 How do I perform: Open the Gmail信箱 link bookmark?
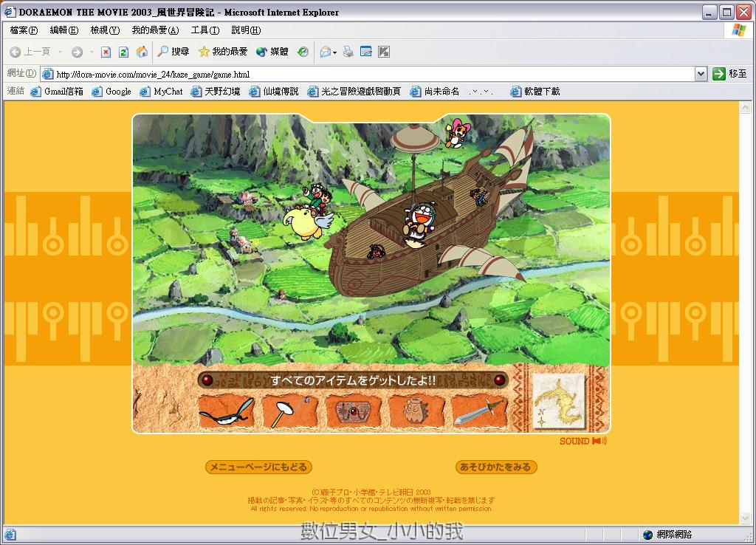[x=56, y=91]
